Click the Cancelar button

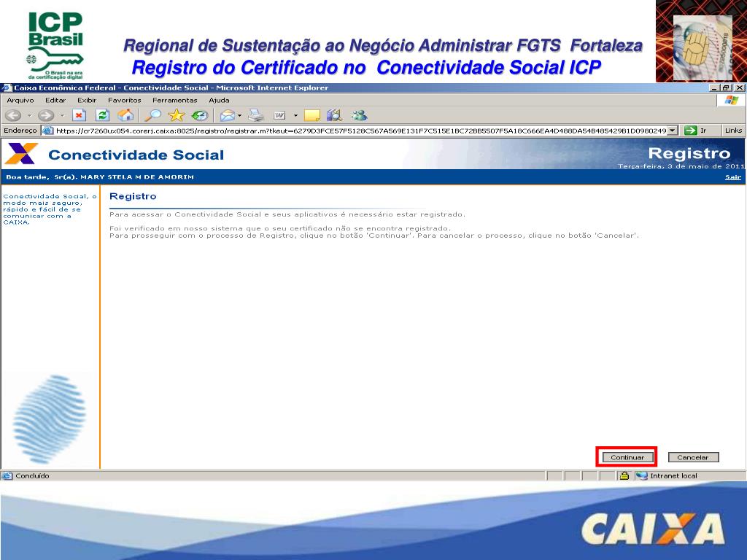coord(693,457)
